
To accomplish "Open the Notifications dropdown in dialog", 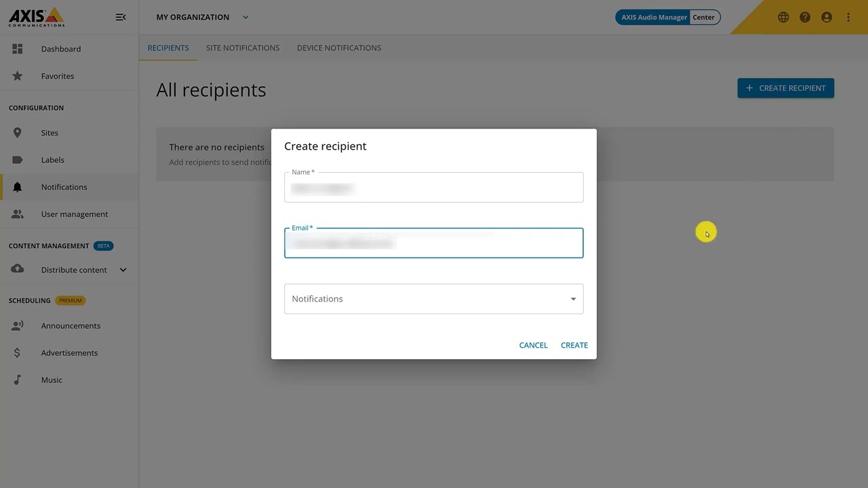I will (434, 299).
